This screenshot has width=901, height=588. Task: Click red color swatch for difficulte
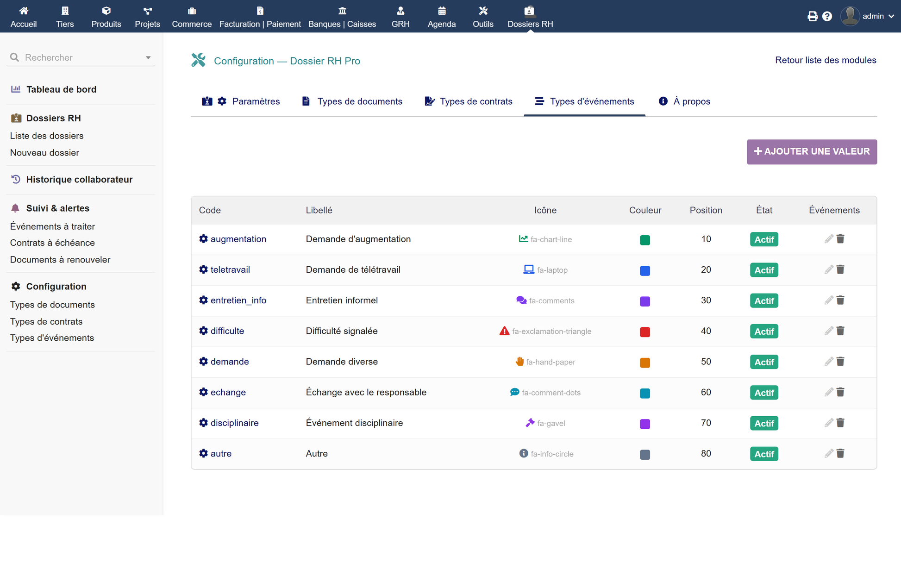[645, 332]
